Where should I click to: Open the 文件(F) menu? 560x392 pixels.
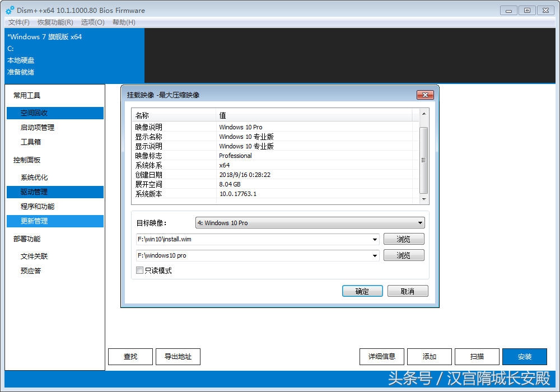click(19, 22)
